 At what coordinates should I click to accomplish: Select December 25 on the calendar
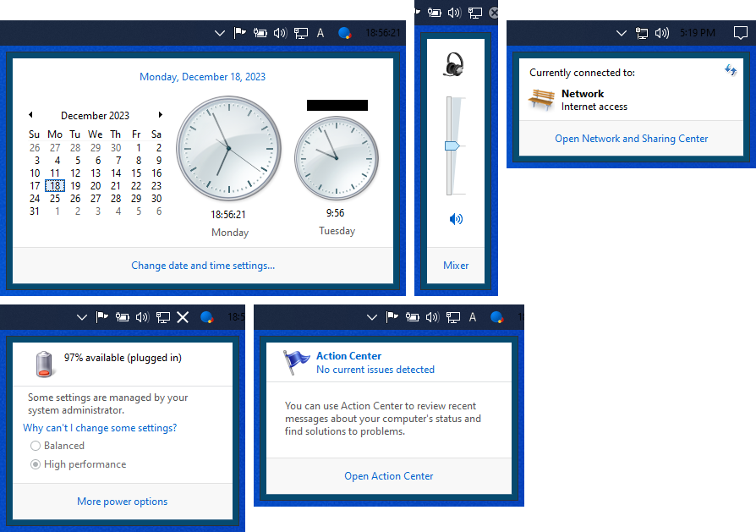point(55,199)
